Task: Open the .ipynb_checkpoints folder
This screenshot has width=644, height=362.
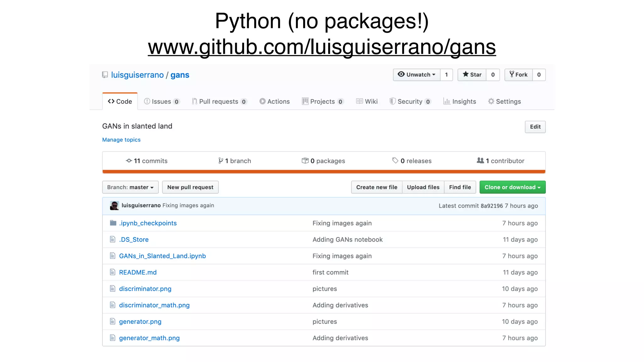Action: 148,223
